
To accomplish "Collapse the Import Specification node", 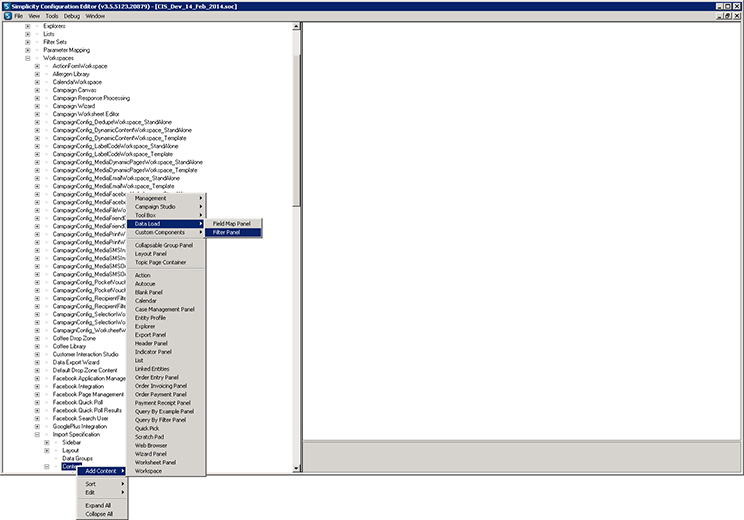I will (37, 435).
